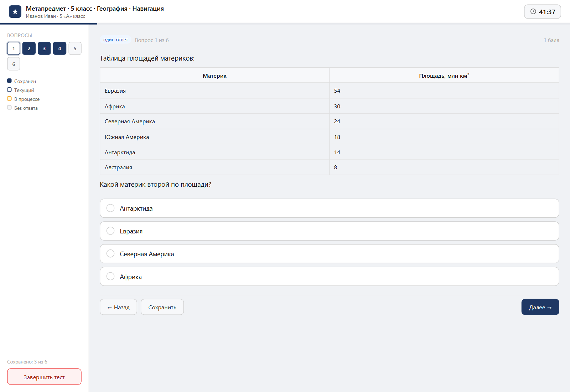Click the star logo icon

(15, 12)
